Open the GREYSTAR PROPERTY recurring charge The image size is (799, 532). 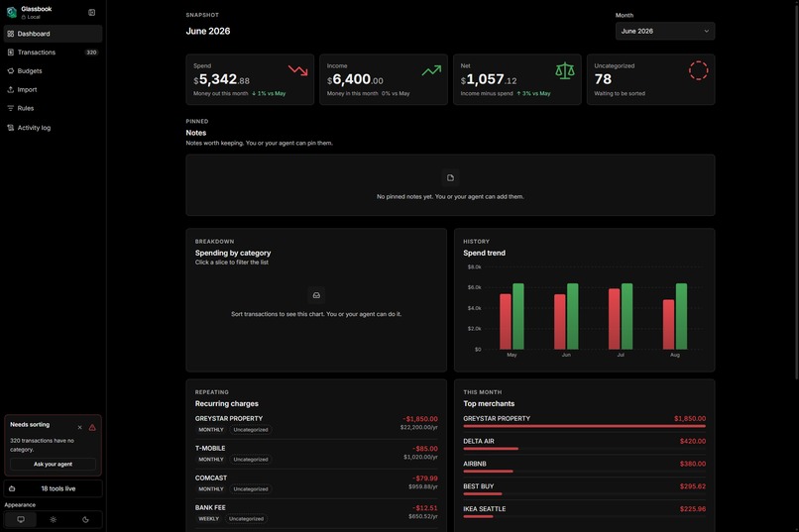[316, 424]
